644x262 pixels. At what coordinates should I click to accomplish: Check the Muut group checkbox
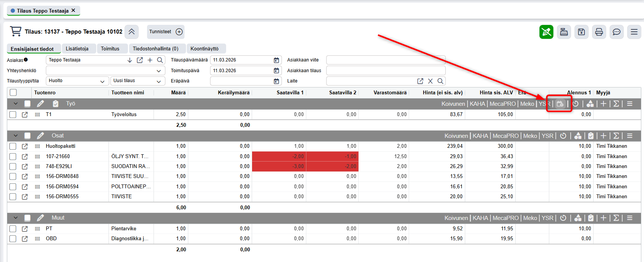(x=28, y=218)
